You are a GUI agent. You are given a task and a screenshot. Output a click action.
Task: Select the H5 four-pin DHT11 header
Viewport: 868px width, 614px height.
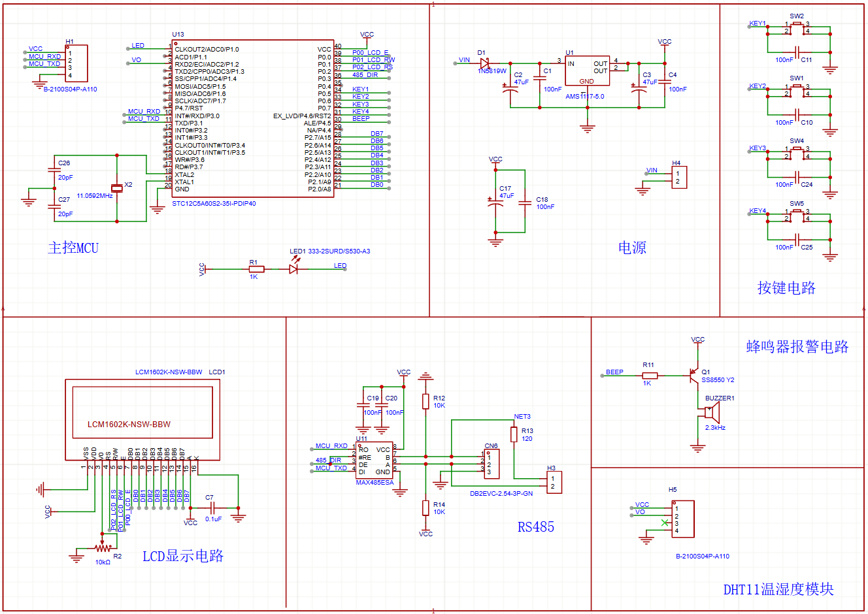[x=683, y=519]
